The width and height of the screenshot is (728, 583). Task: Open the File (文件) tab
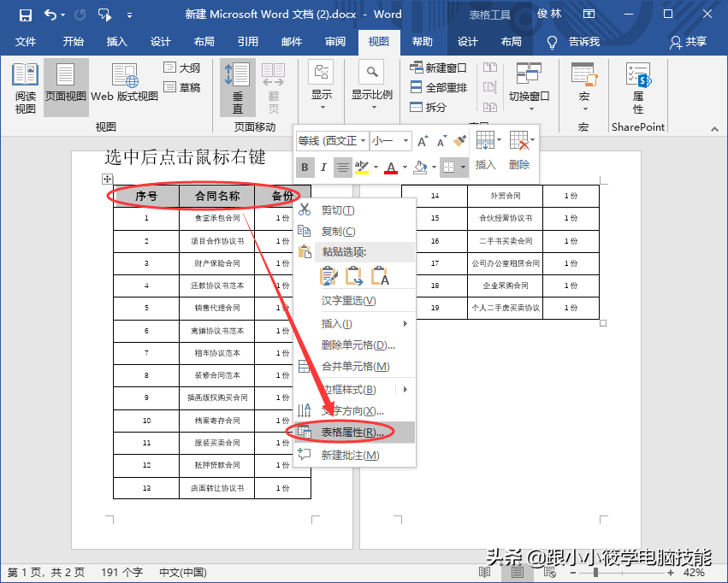pos(26,42)
